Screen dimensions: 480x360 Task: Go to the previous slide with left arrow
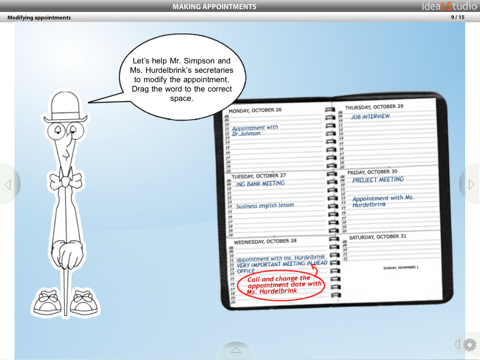(8, 184)
